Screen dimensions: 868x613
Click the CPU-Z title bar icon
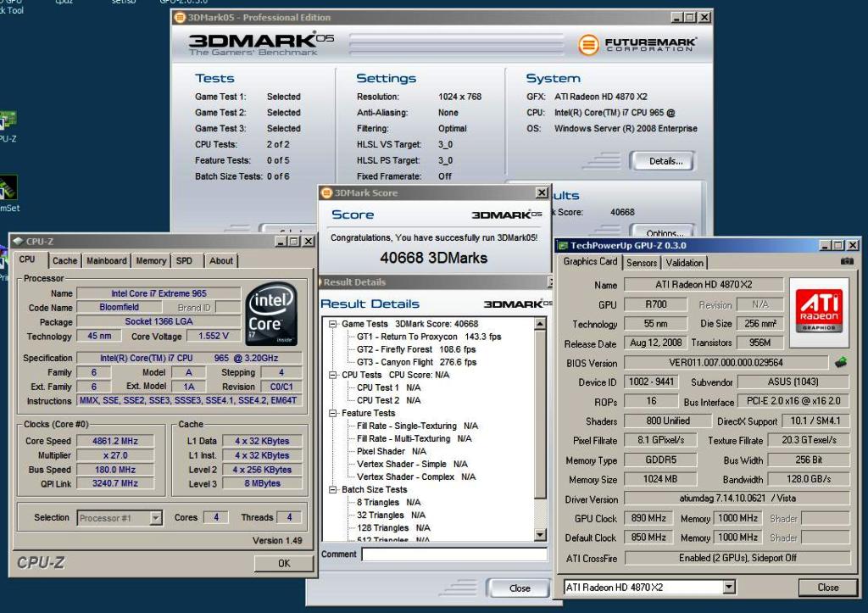point(19,242)
